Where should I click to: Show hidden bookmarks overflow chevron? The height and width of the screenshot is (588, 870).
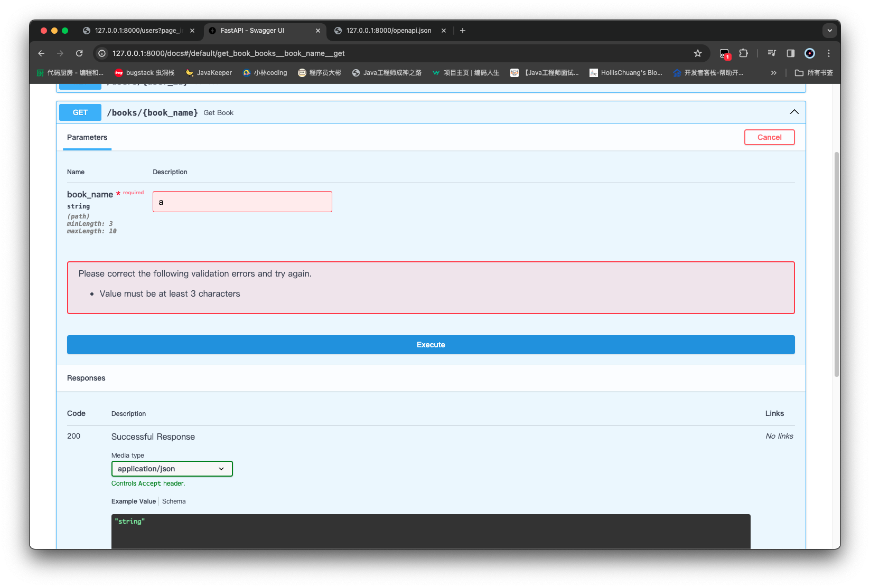[774, 73]
